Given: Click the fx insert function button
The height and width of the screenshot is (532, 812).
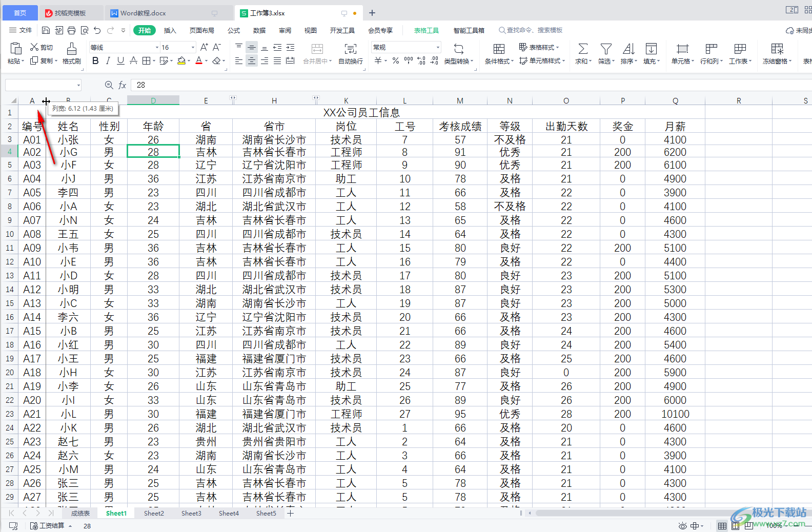Looking at the screenshot, I should coord(123,85).
